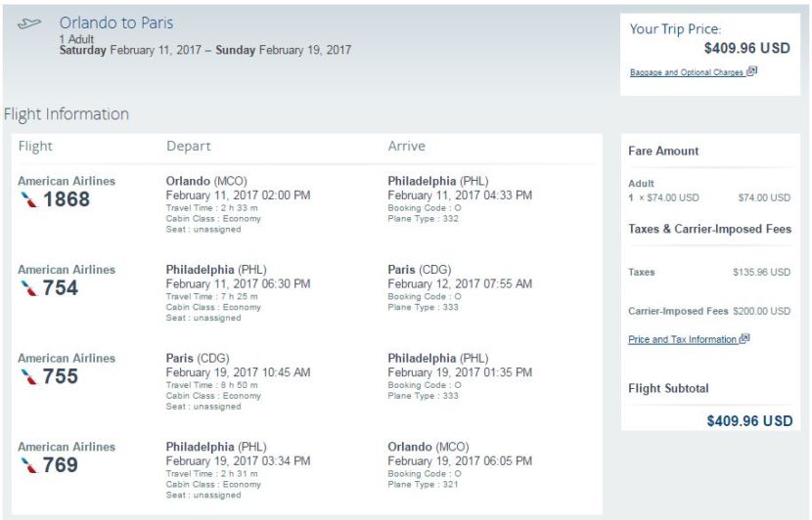Open the Price and Tax Information link
The image size is (812, 520).
(682, 340)
